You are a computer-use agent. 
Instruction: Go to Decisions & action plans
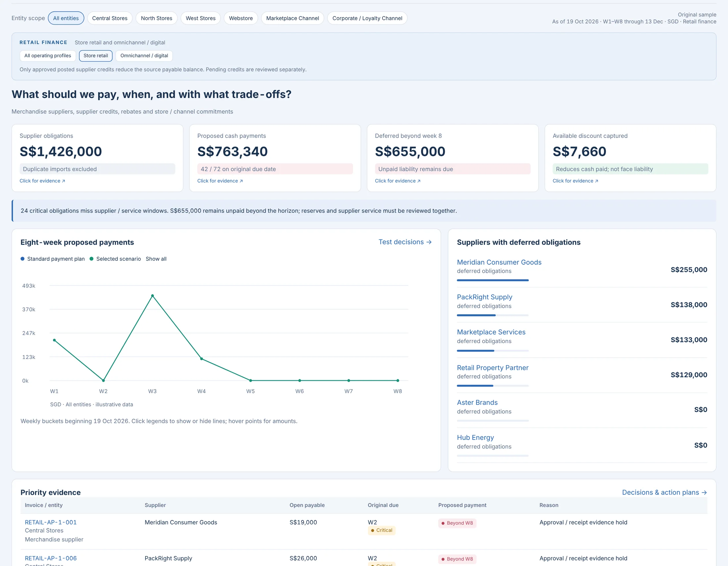664,492
